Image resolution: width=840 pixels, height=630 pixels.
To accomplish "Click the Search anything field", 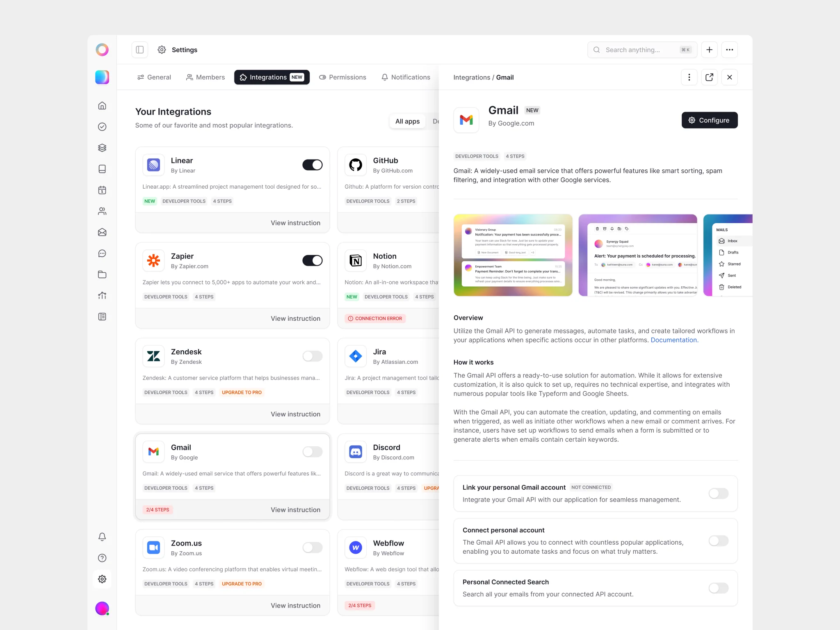I will pyautogui.click(x=642, y=50).
